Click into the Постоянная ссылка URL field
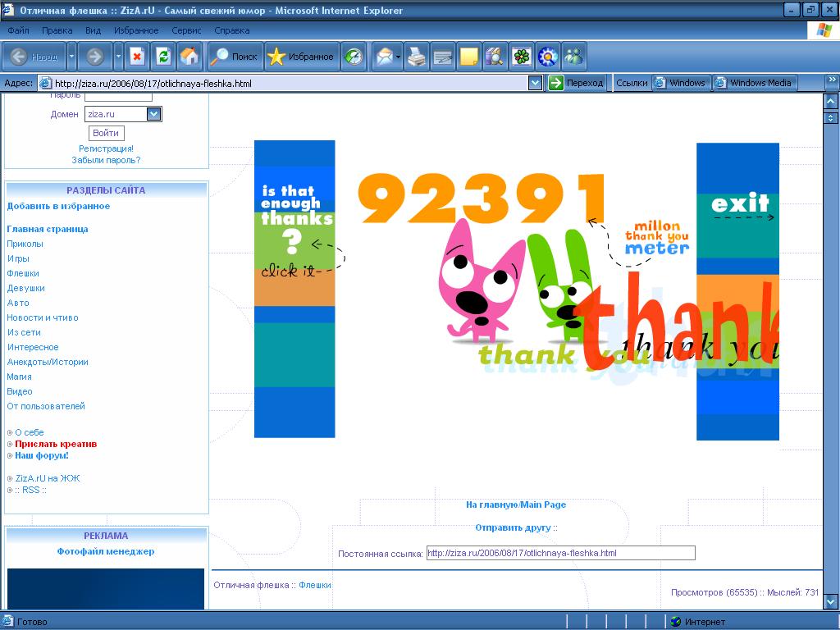Image resolution: width=840 pixels, height=630 pixels. 560,553
